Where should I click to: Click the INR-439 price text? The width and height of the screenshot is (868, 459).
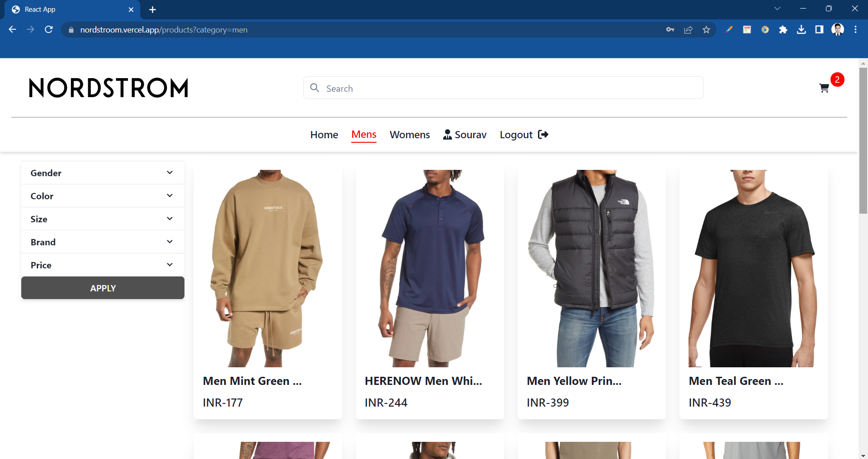[710, 403]
